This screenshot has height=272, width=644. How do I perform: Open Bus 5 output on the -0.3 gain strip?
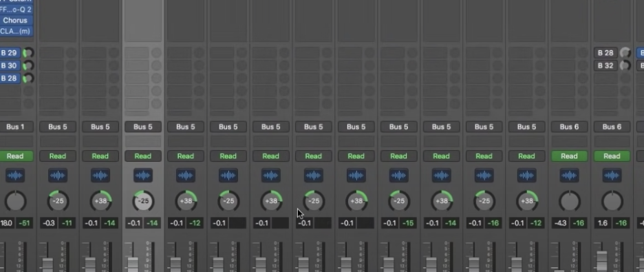tap(58, 127)
